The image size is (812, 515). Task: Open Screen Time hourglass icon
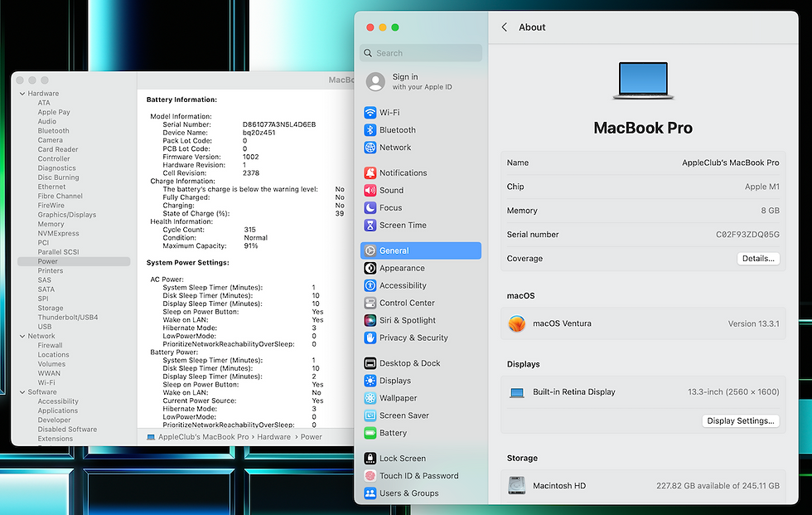[x=370, y=225]
